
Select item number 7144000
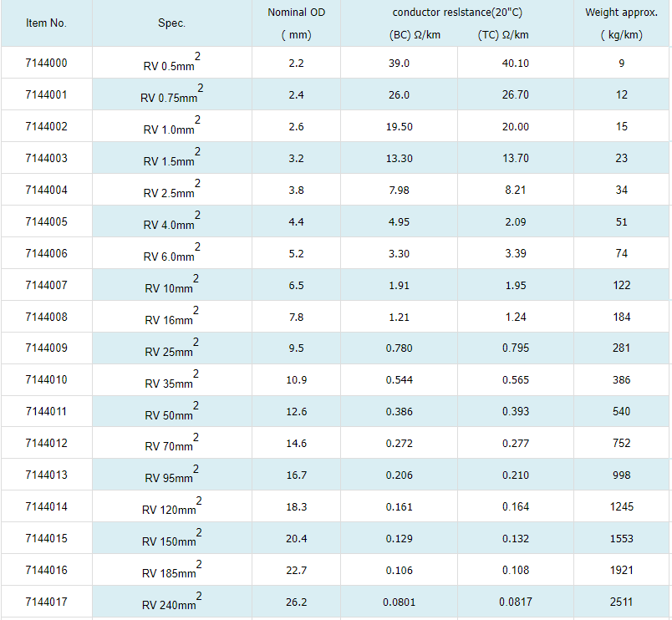pyautogui.click(x=46, y=64)
